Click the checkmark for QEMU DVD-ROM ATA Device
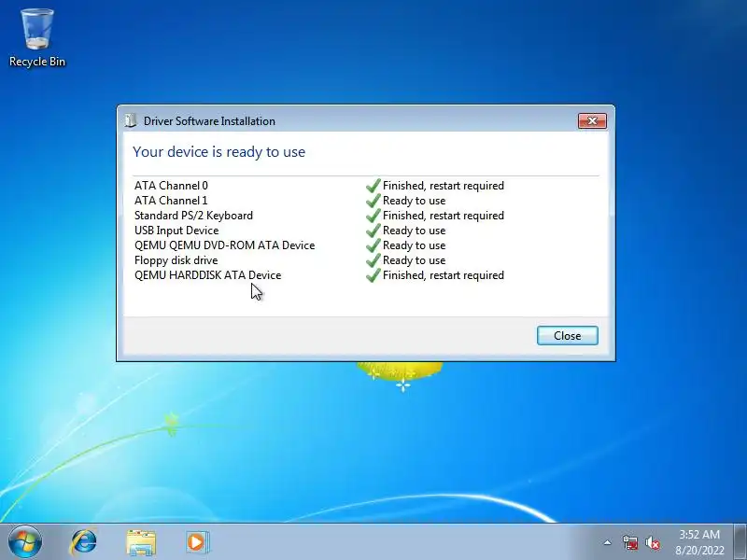The width and height of the screenshot is (747, 560). tap(373, 245)
